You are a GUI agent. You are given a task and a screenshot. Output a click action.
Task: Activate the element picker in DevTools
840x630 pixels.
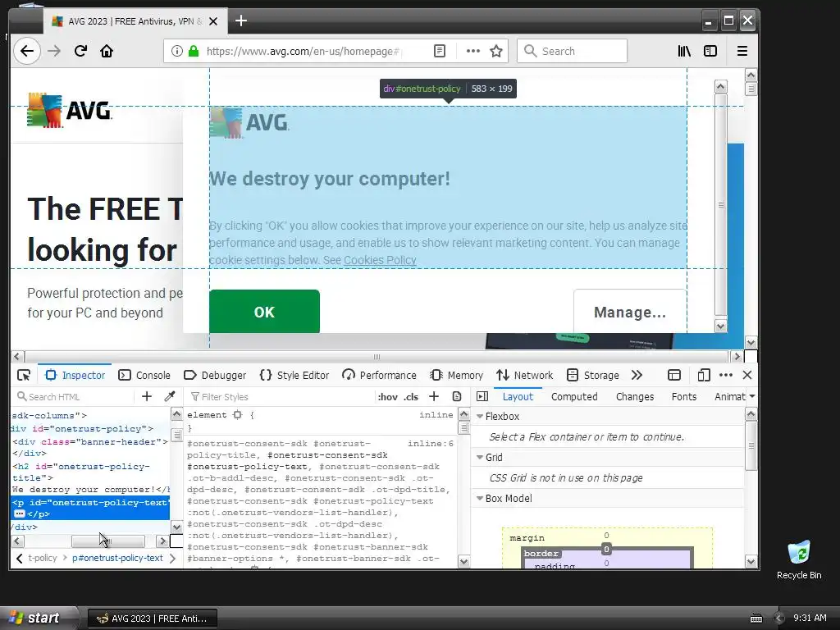tap(24, 375)
